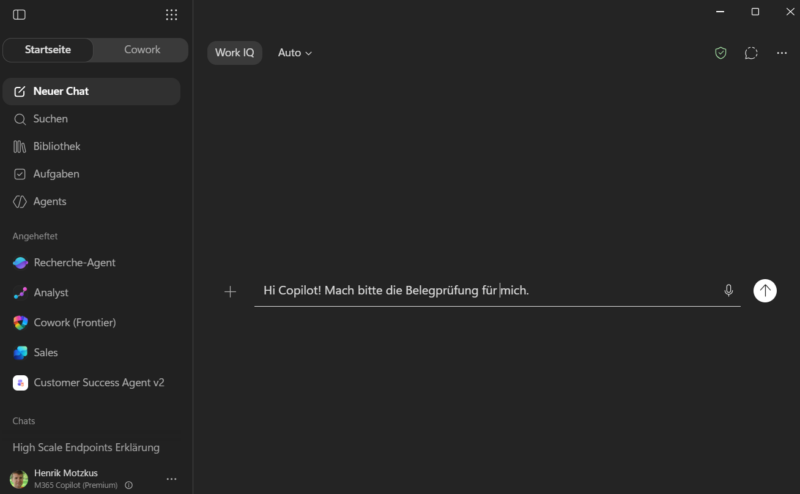Activate microphone voice input
Screen dimensions: 800x494
(x=729, y=291)
